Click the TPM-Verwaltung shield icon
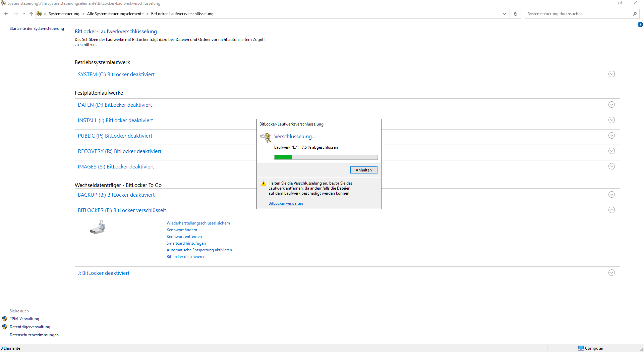 click(5, 319)
